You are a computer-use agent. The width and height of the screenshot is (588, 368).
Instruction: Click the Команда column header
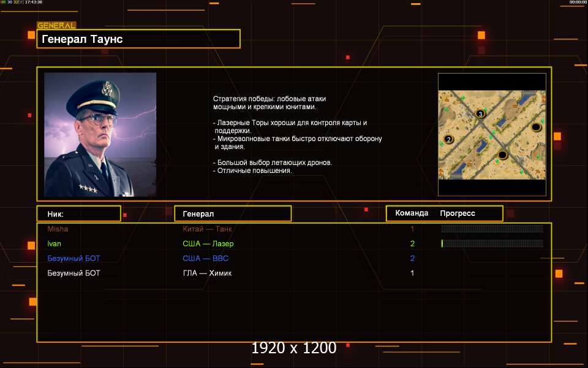click(412, 213)
